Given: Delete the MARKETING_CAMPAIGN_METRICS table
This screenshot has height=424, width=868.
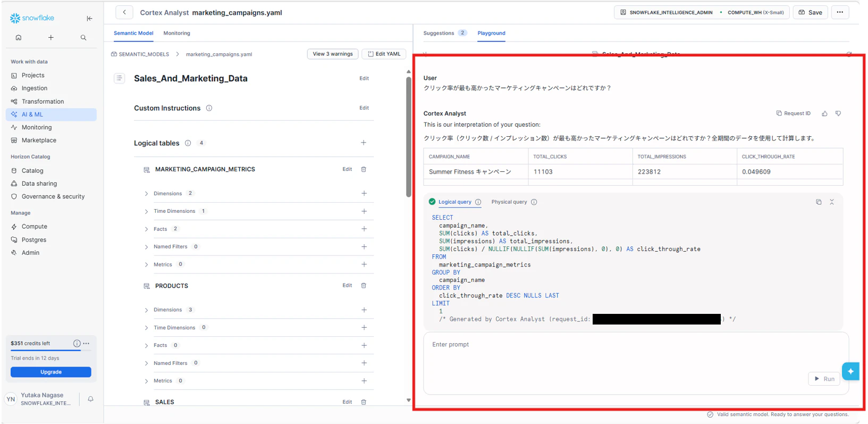Looking at the screenshot, I should (364, 169).
